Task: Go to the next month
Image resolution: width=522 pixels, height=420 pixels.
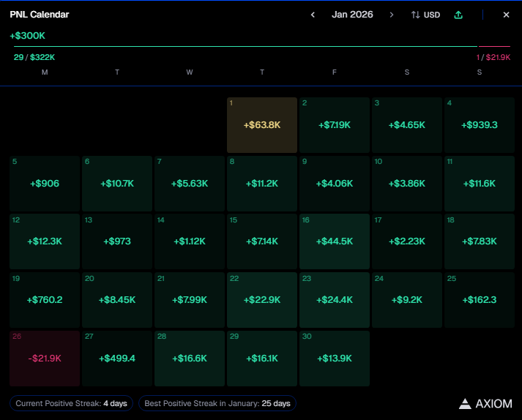Action: coord(392,15)
